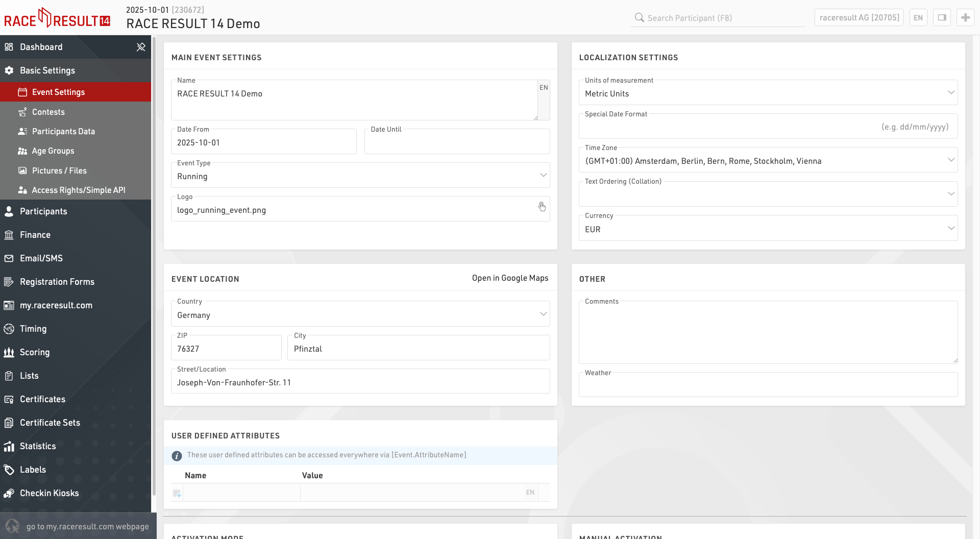The width and height of the screenshot is (980, 539).
Task: Click the Statistics chart icon
Action: (9, 446)
